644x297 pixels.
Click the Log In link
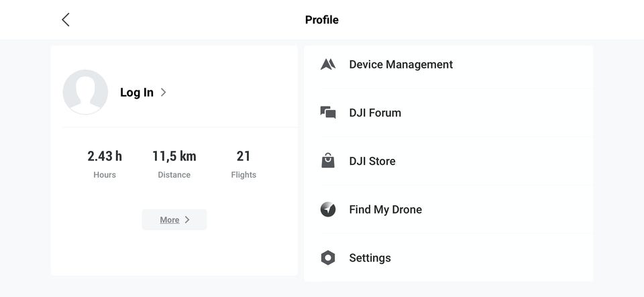[x=137, y=93]
